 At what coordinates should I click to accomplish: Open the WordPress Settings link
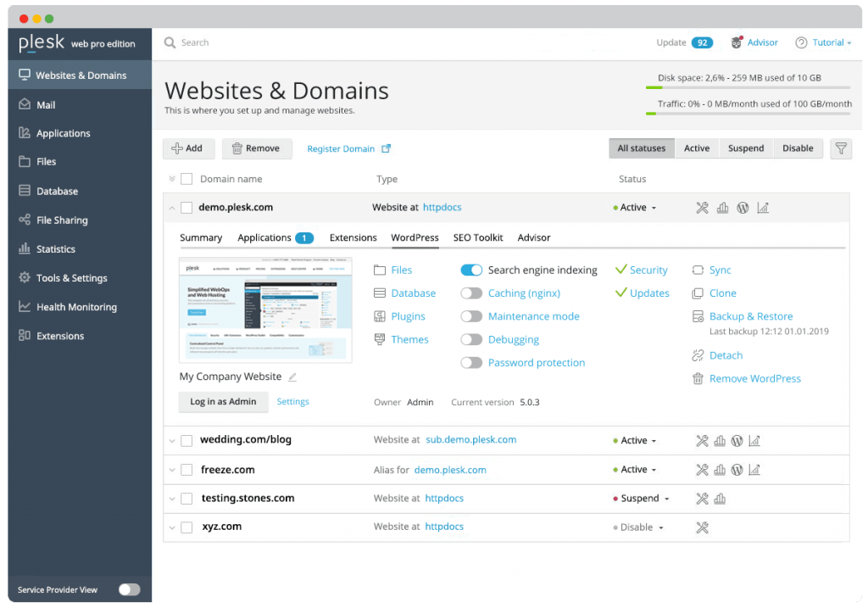pyautogui.click(x=292, y=401)
